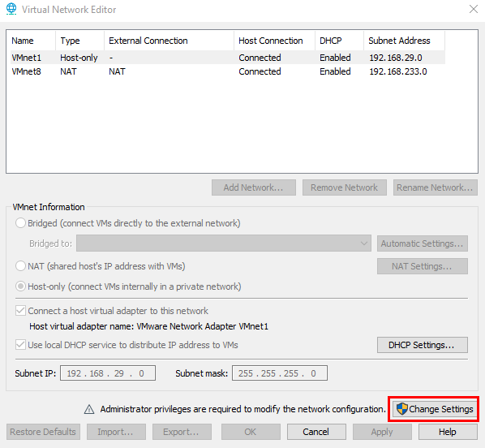Open Help
The image size is (485, 448).
click(448, 432)
